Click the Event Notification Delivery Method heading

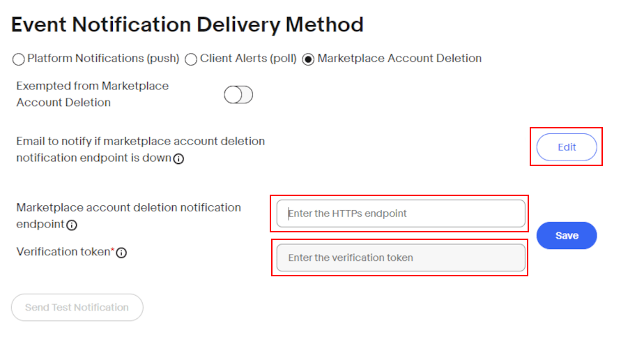click(187, 24)
